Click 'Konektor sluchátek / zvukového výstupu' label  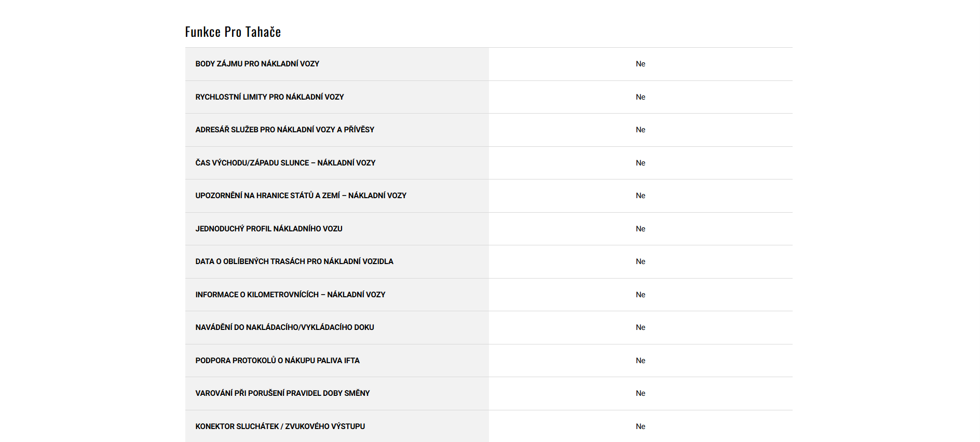tap(280, 426)
